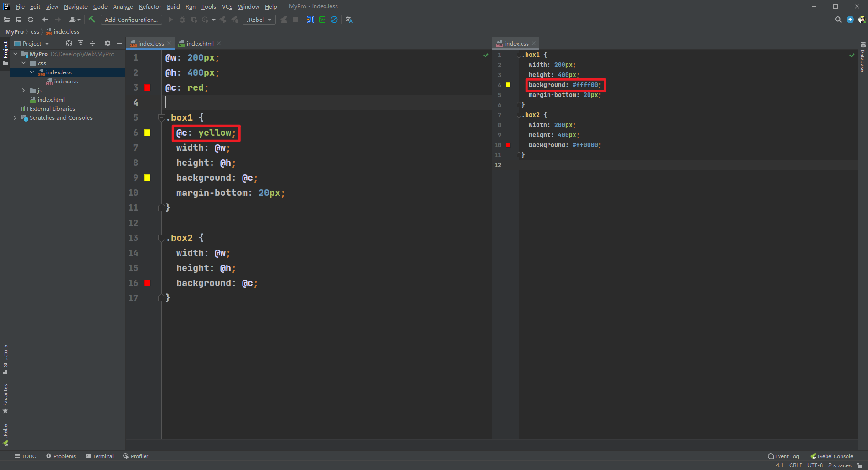The width and height of the screenshot is (868, 470).
Task: Open the Navigate menu
Action: (x=76, y=6)
